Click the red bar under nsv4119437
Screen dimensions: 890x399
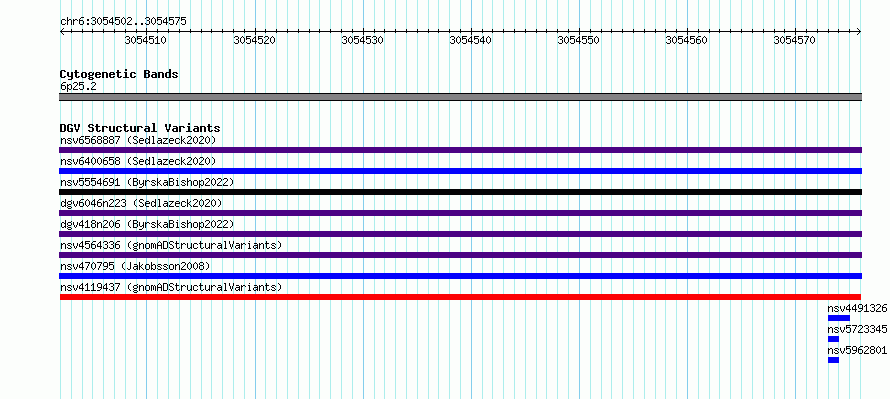click(460, 297)
